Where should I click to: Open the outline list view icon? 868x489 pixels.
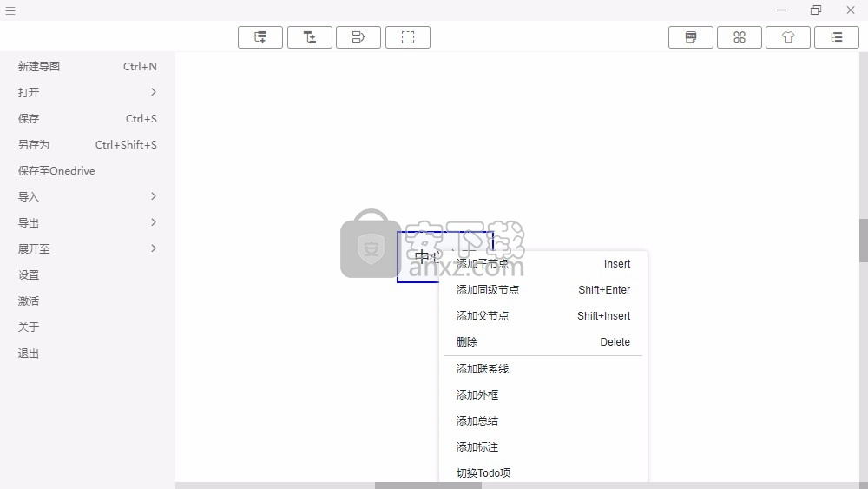tap(837, 37)
